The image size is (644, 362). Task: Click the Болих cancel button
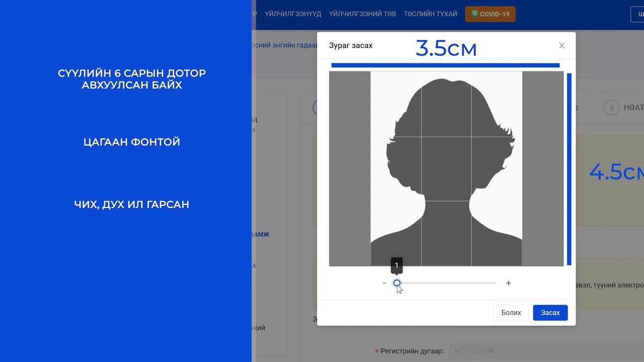[x=511, y=313]
